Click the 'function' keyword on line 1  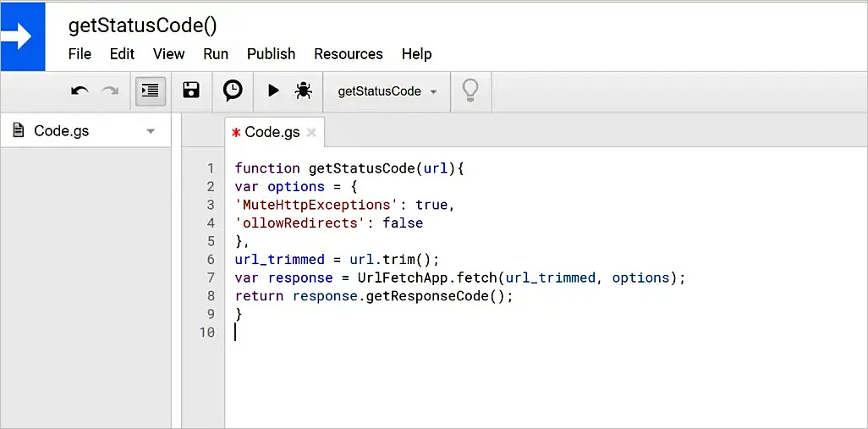point(267,168)
